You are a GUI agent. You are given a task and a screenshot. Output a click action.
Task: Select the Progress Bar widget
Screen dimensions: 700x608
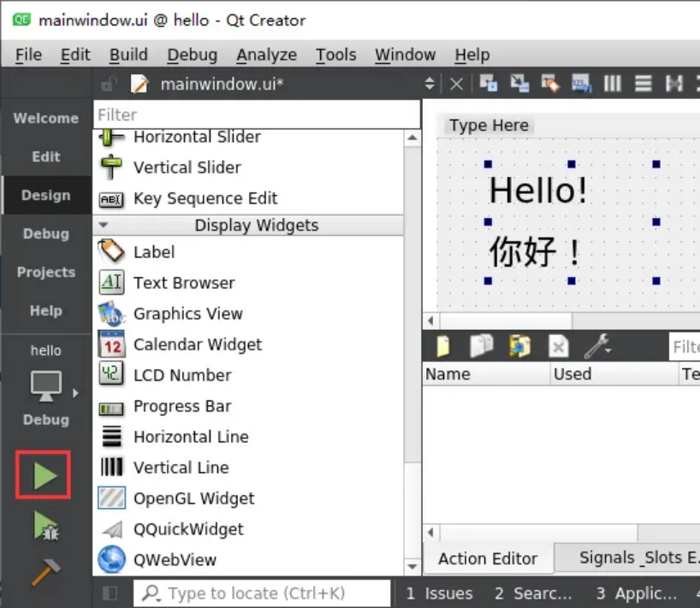(182, 406)
